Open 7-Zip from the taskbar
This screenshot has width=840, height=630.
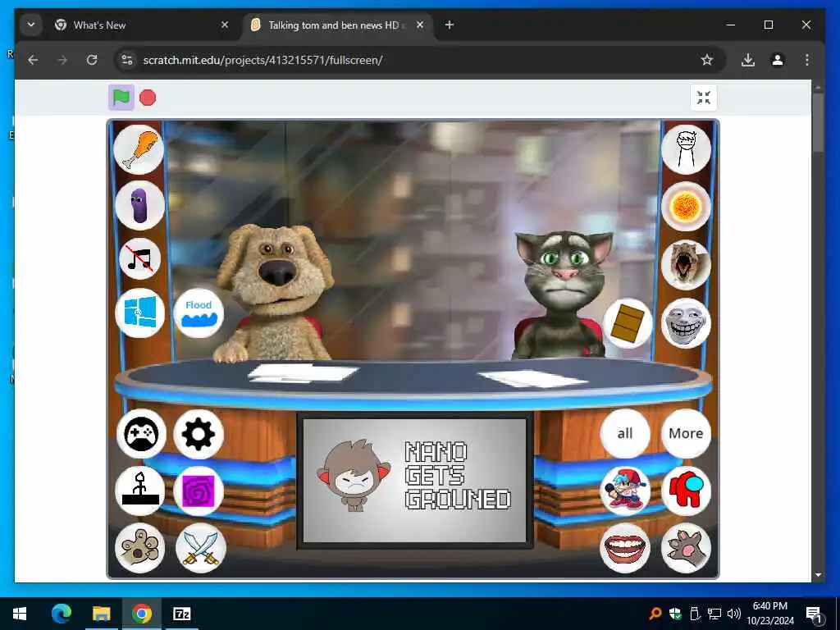pyautogui.click(x=181, y=614)
